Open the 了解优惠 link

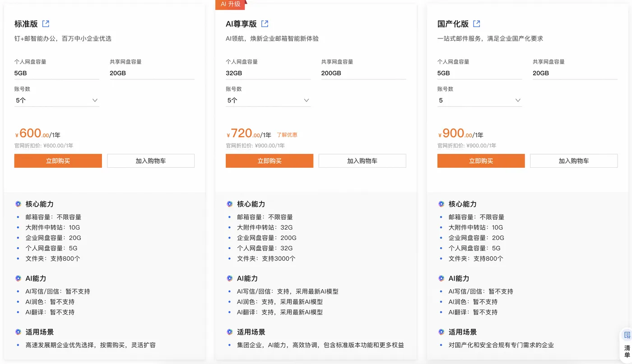coord(287,135)
